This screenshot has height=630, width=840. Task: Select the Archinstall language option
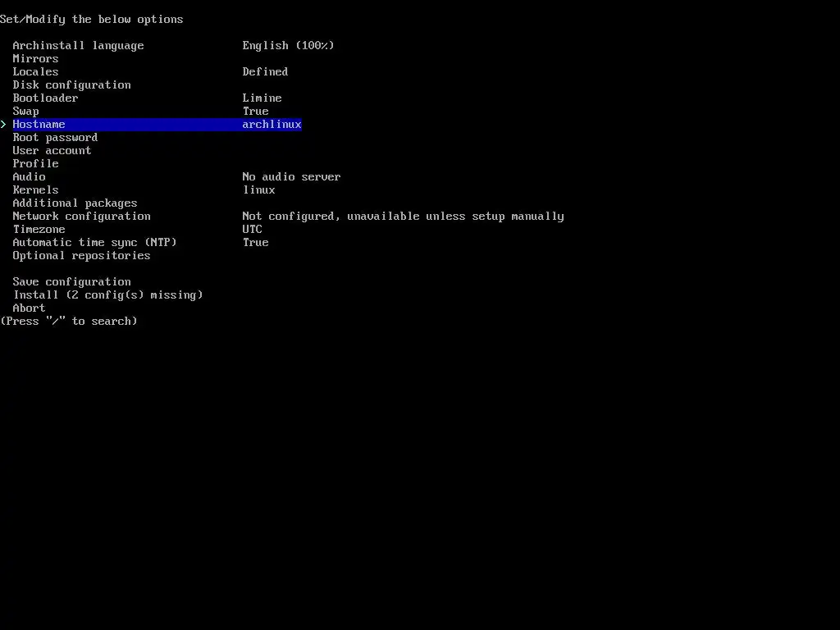tap(78, 46)
